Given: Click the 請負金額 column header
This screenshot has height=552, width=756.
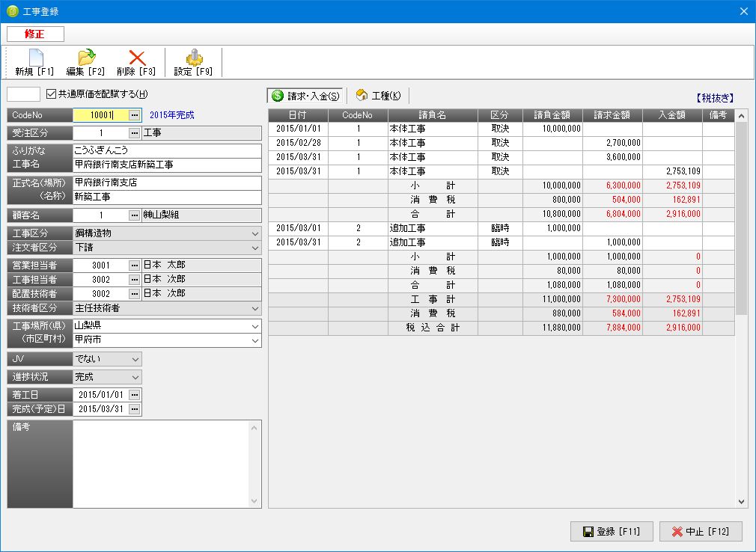Looking at the screenshot, I should pos(552,115).
